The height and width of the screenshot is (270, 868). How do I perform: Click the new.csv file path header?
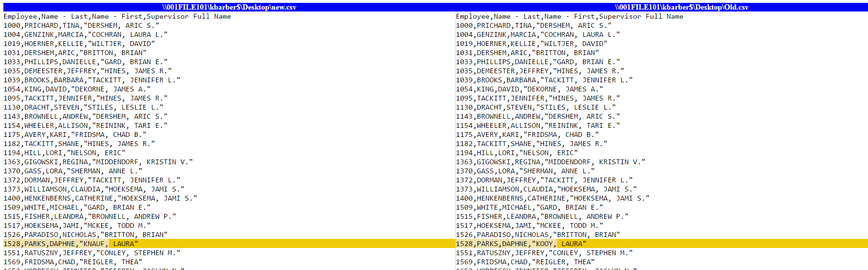pyautogui.click(x=229, y=7)
